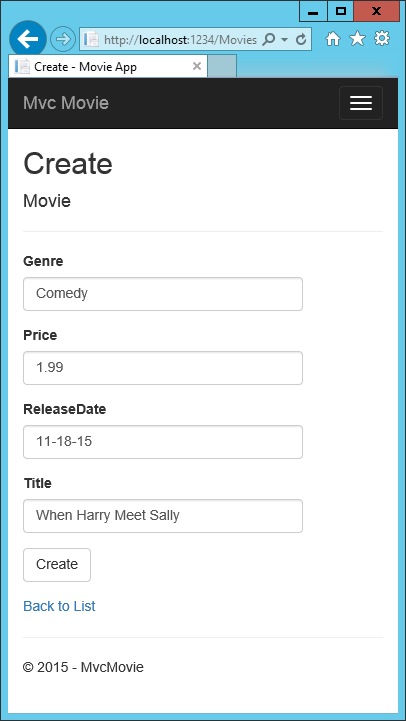
Task: Click the browser Forward arrow button
Action: pyautogui.click(x=63, y=40)
